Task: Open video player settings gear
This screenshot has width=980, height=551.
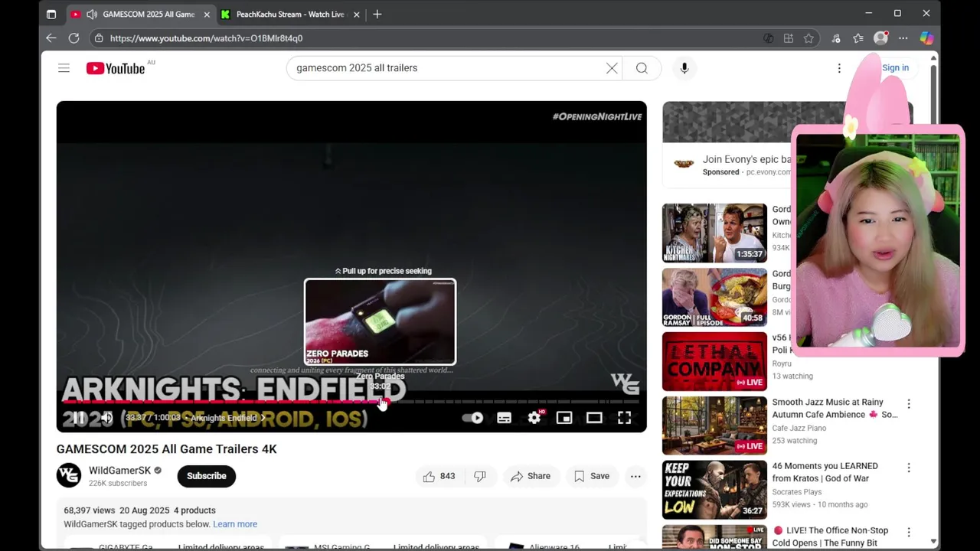Action: pyautogui.click(x=534, y=418)
